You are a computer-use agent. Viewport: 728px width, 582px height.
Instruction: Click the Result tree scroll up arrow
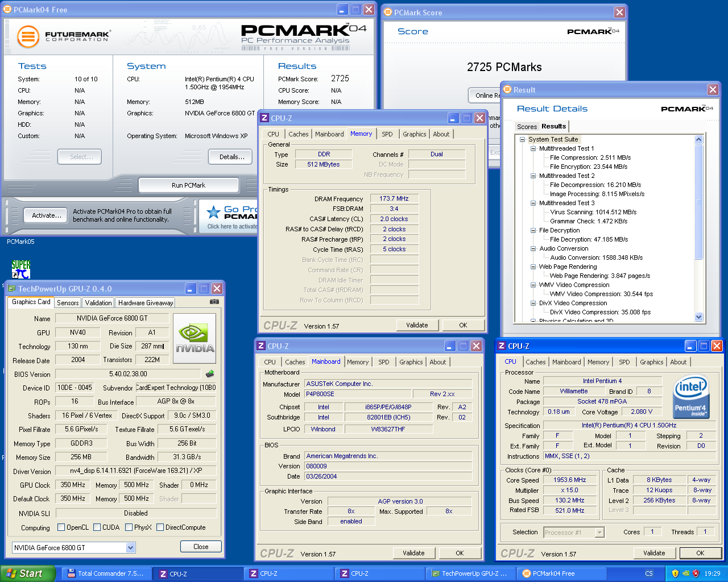[x=699, y=140]
